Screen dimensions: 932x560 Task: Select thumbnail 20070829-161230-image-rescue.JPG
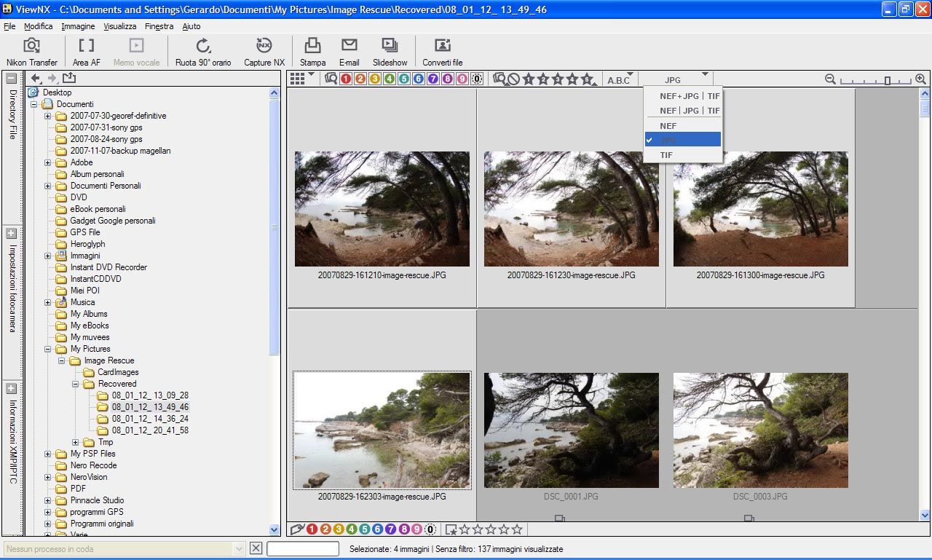click(x=571, y=209)
